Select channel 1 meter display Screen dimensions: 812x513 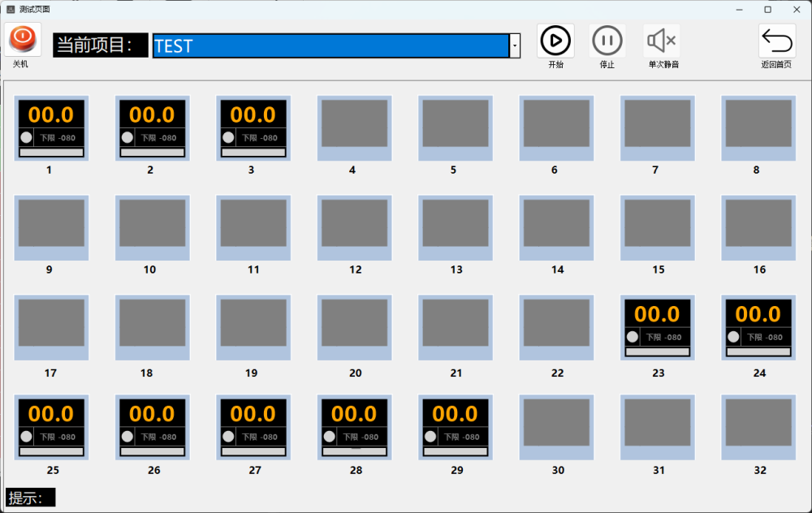(51, 128)
